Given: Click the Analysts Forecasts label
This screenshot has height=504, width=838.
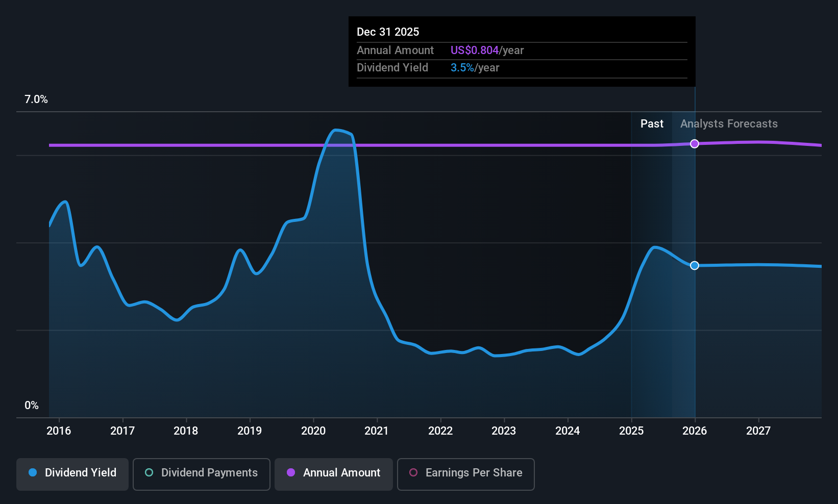Looking at the screenshot, I should pos(729,124).
